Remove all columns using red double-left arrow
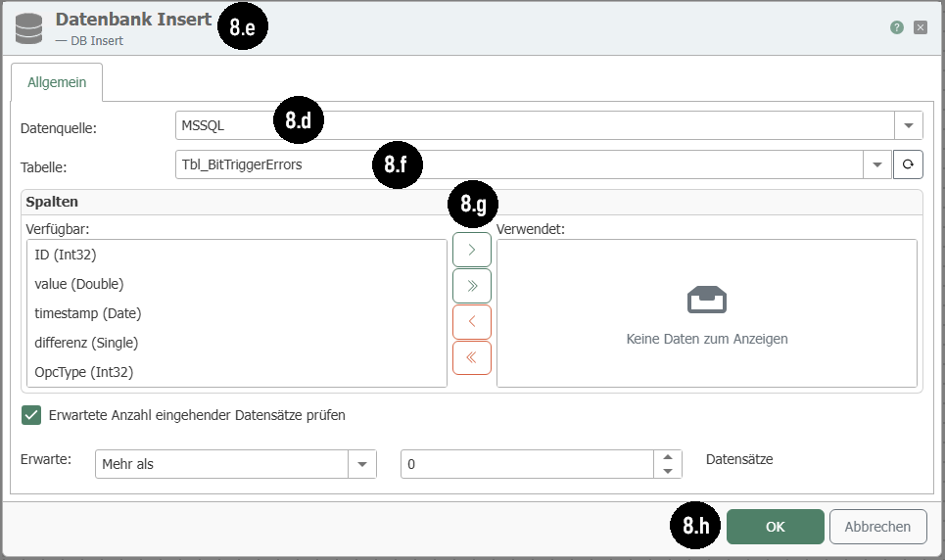 tap(471, 358)
